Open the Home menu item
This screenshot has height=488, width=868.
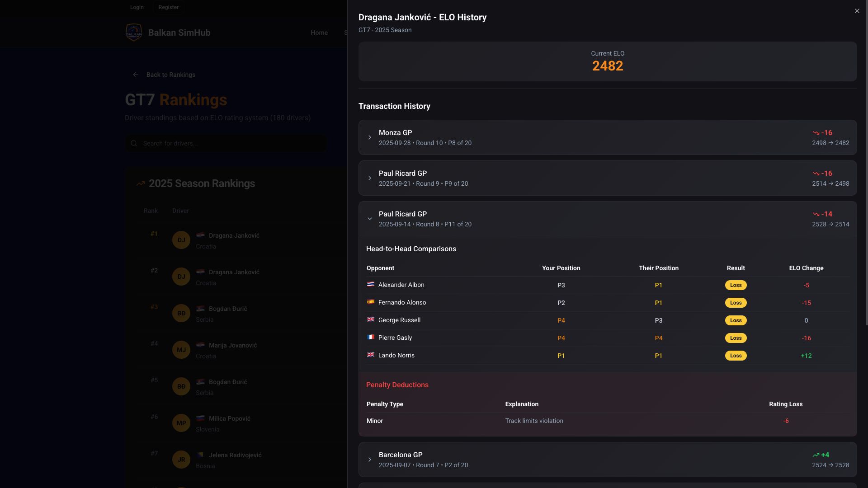(319, 33)
